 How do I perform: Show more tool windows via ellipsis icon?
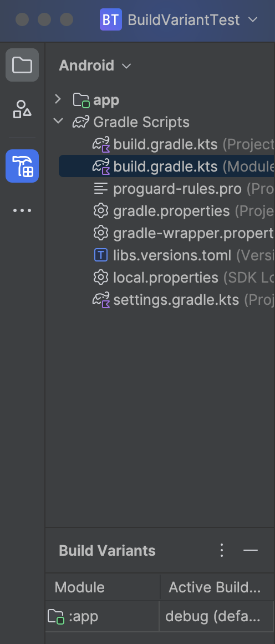click(x=22, y=210)
